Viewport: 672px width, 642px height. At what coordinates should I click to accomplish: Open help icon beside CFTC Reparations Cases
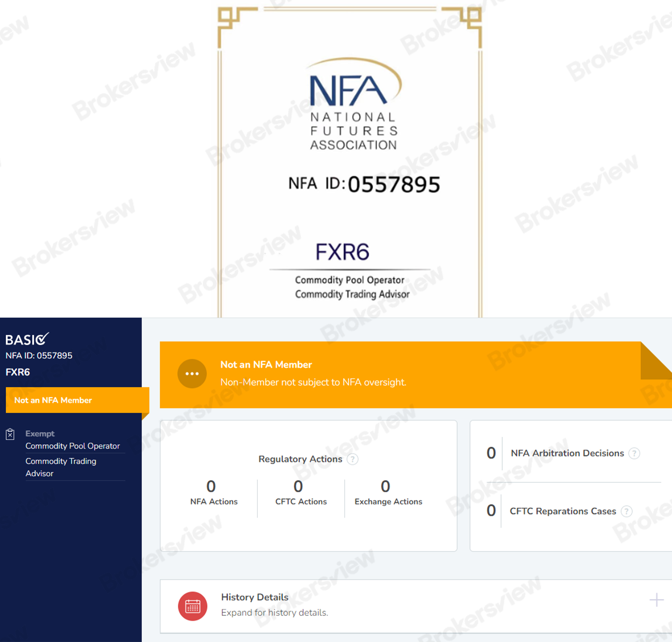pyautogui.click(x=627, y=511)
